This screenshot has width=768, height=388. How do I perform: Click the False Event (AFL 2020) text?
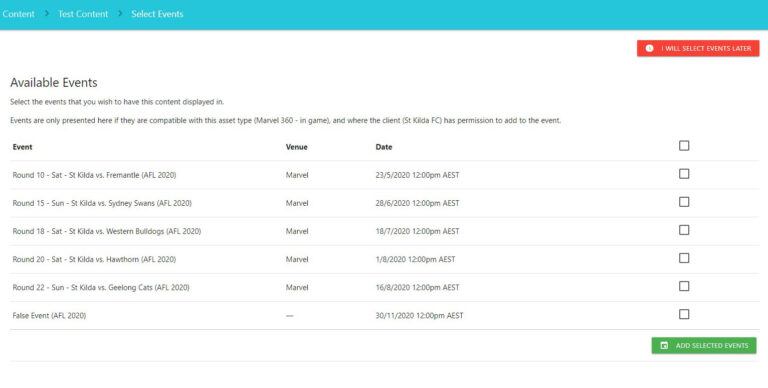point(49,315)
